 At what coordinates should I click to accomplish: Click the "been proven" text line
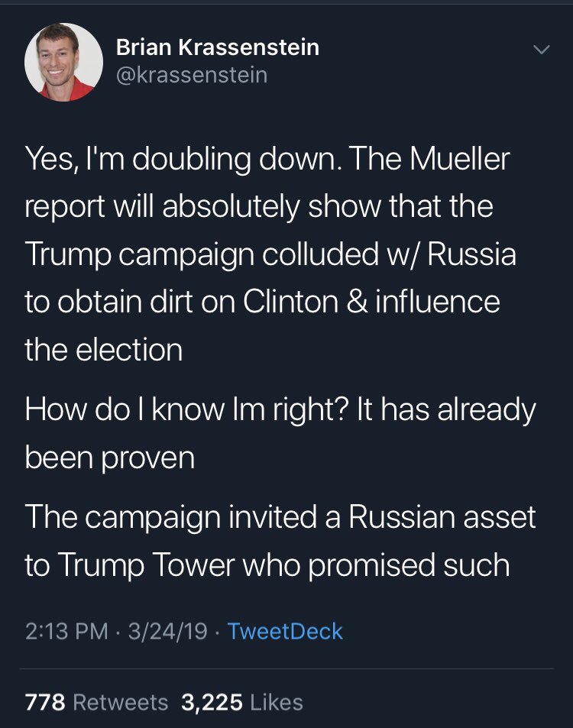(109, 458)
